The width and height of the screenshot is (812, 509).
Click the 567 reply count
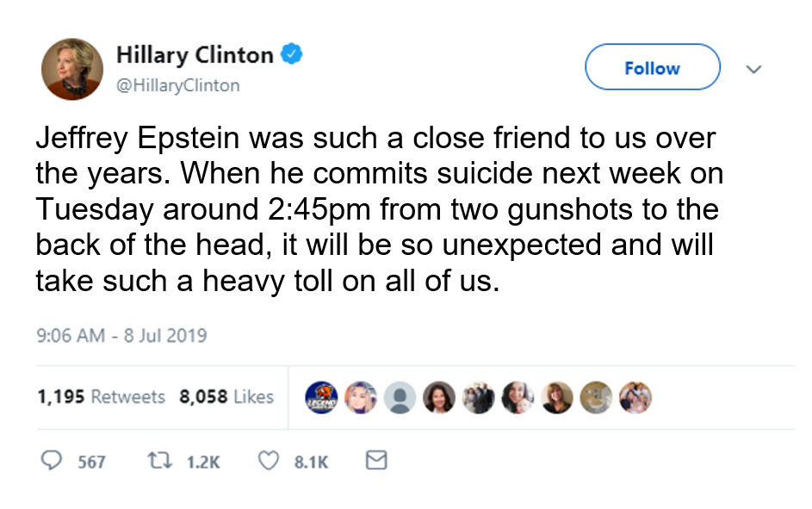tap(91, 462)
